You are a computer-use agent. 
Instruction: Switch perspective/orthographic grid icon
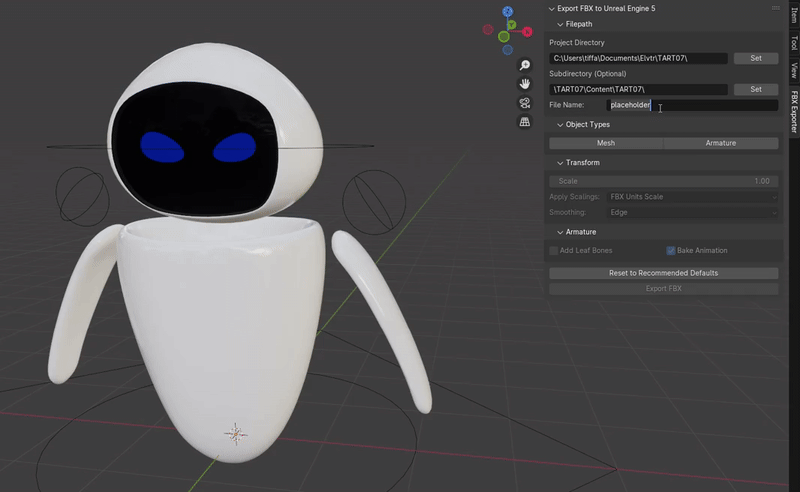pyautogui.click(x=524, y=121)
